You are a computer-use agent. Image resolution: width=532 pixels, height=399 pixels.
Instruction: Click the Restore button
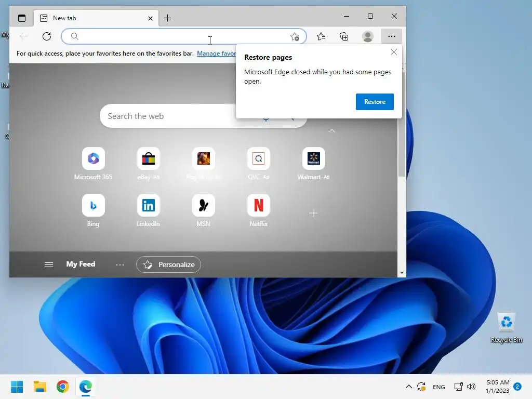tap(375, 102)
